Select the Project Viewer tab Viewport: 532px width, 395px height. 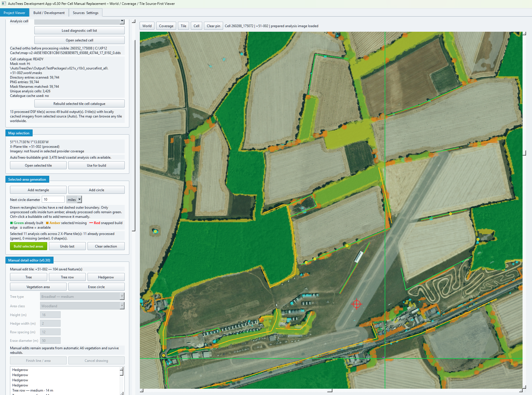point(15,13)
